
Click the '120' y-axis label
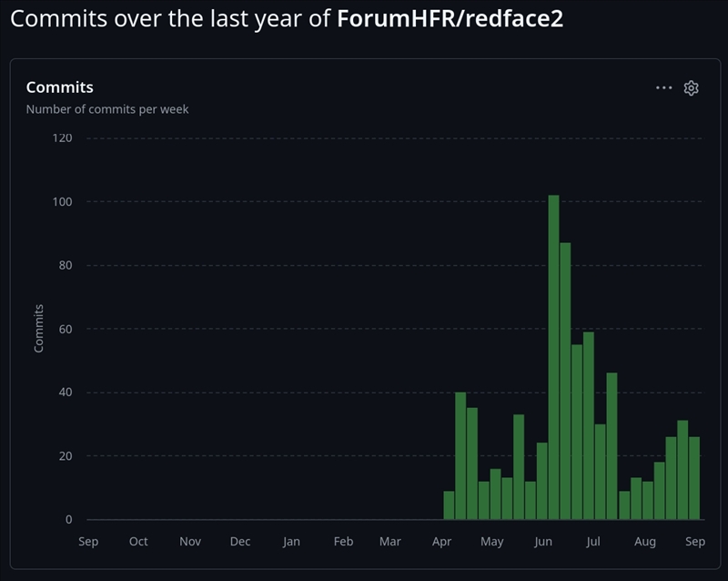pyautogui.click(x=62, y=138)
